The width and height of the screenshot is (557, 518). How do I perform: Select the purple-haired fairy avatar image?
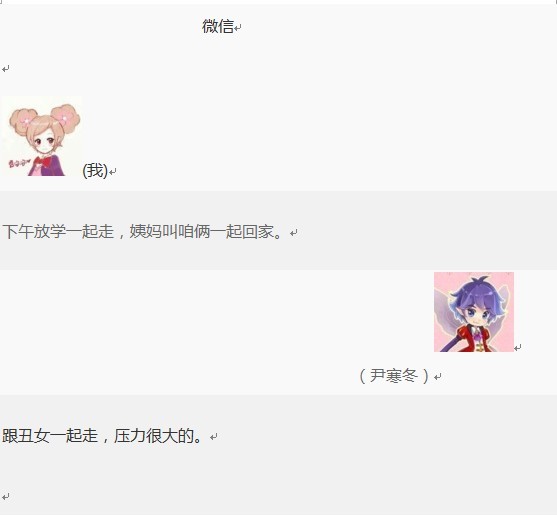coord(474,312)
